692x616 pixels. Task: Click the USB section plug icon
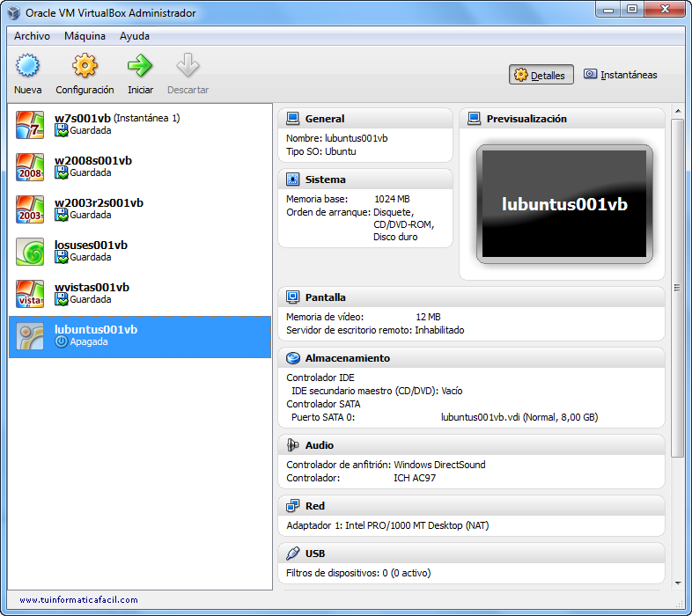[292, 554]
